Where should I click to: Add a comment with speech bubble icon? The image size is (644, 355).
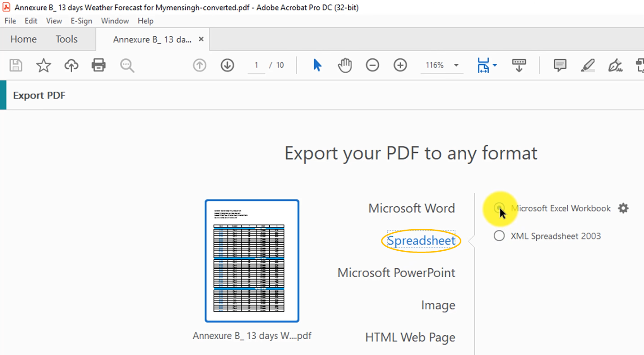pyautogui.click(x=560, y=65)
